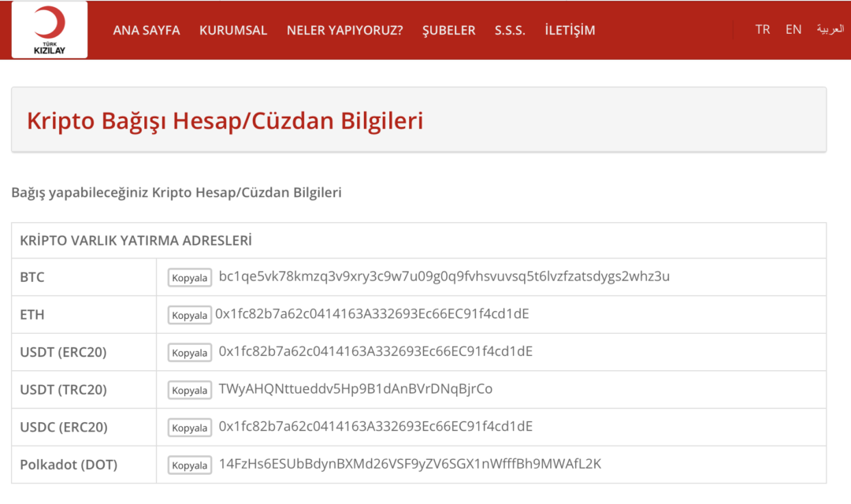Copy USDC (ERC20) address with Kopyala
851x504 pixels.
click(x=189, y=428)
